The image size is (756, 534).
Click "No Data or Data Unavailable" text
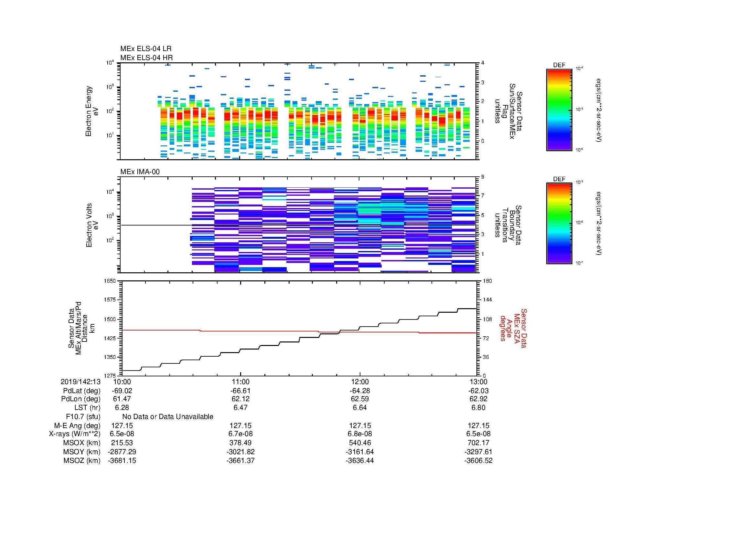[x=168, y=417]
